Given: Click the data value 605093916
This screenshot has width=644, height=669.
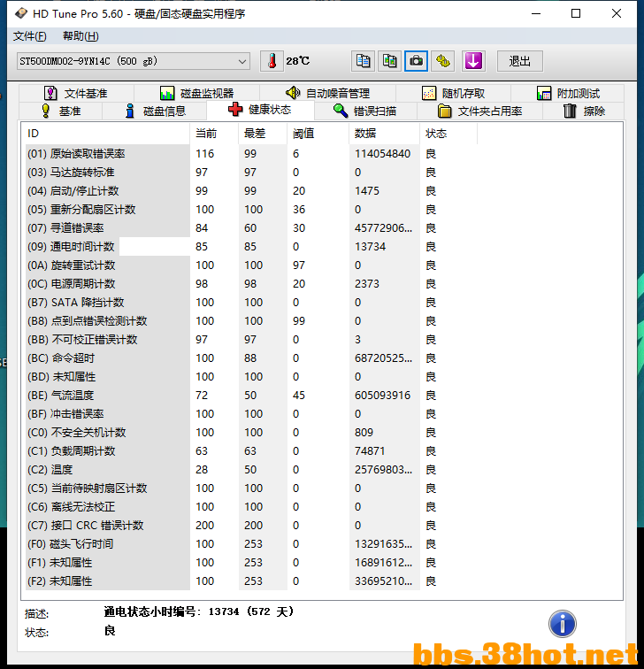Looking at the screenshot, I should point(382,395).
